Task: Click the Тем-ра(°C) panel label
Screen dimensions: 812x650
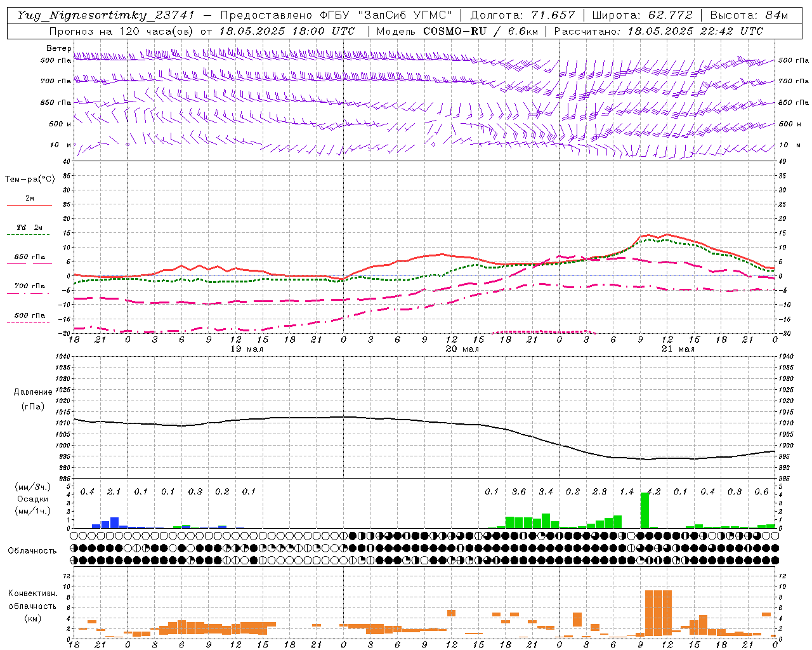Action: click(30, 180)
